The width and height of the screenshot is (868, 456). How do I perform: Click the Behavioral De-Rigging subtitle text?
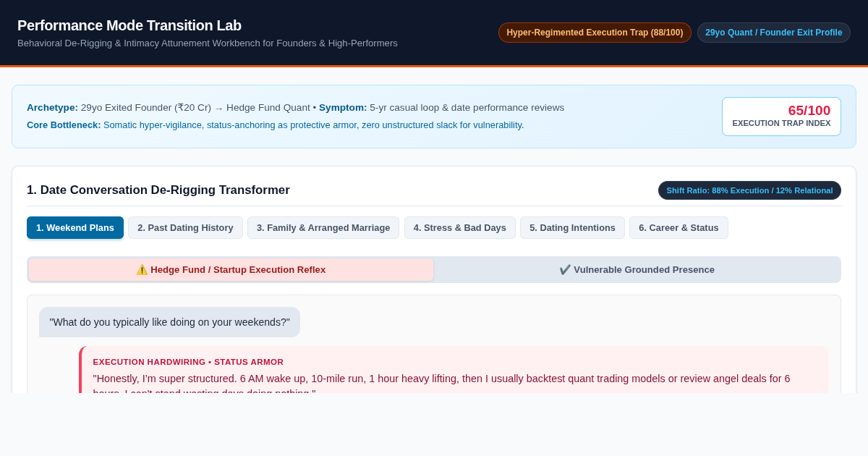(x=208, y=43)
